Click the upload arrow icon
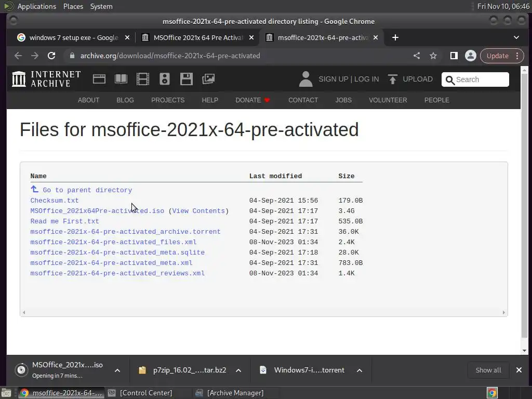The width and height of the screenshot is (532, 399). (393, 79)
